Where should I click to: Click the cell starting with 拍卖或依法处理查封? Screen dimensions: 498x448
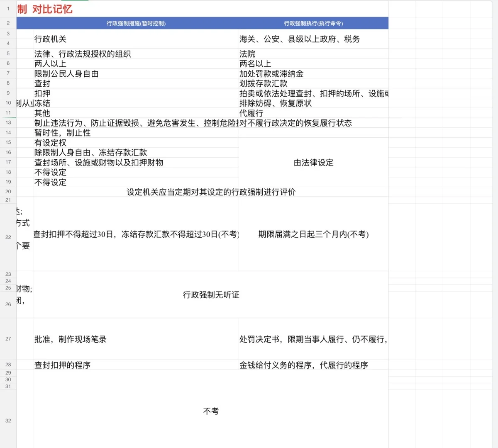pos(314,93)
